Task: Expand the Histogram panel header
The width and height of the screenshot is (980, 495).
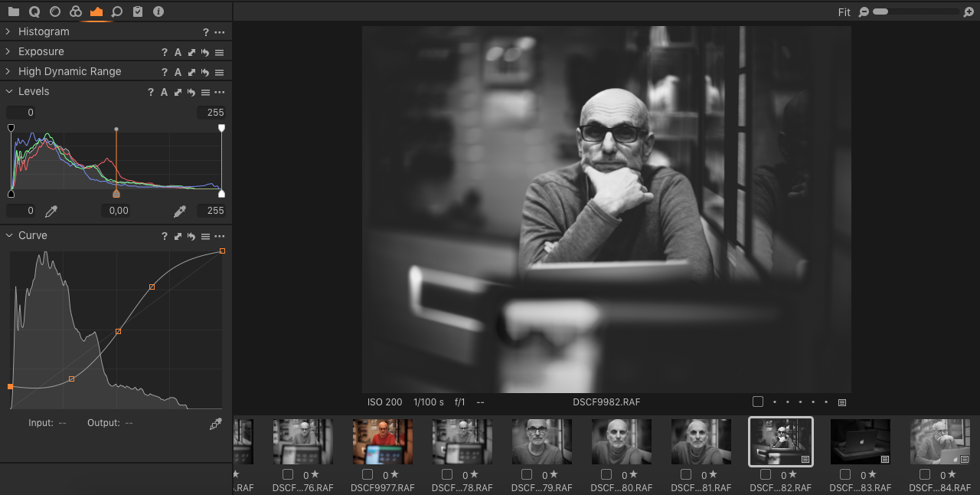Action: [8, 31]
